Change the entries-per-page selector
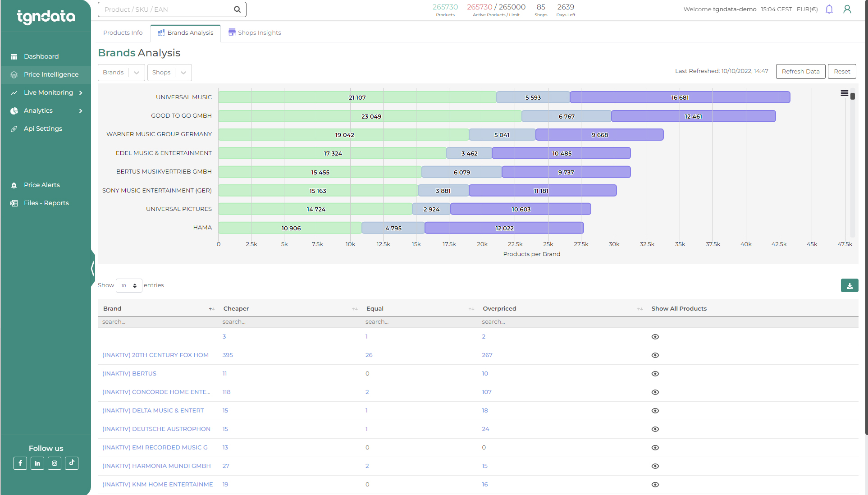This screenshot has height=495, width=868. [129, 285]
